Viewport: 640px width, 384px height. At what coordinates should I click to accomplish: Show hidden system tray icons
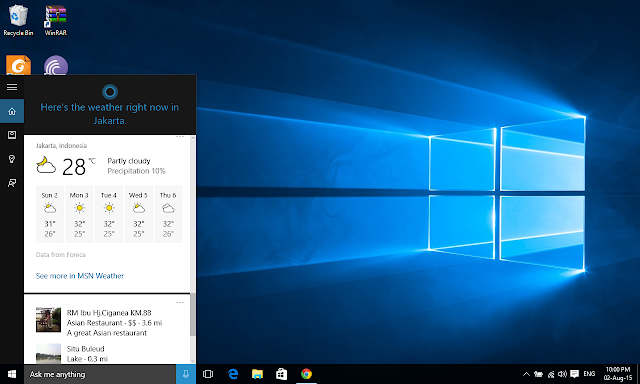pyautogui.click(x=526, y=374)
